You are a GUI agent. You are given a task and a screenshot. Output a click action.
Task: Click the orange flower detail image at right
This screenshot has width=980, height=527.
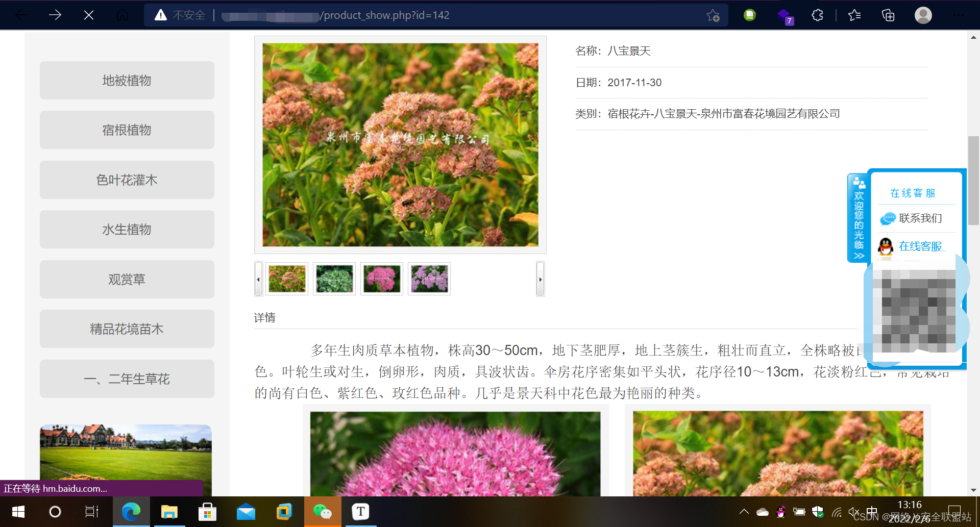click(778, 454)
